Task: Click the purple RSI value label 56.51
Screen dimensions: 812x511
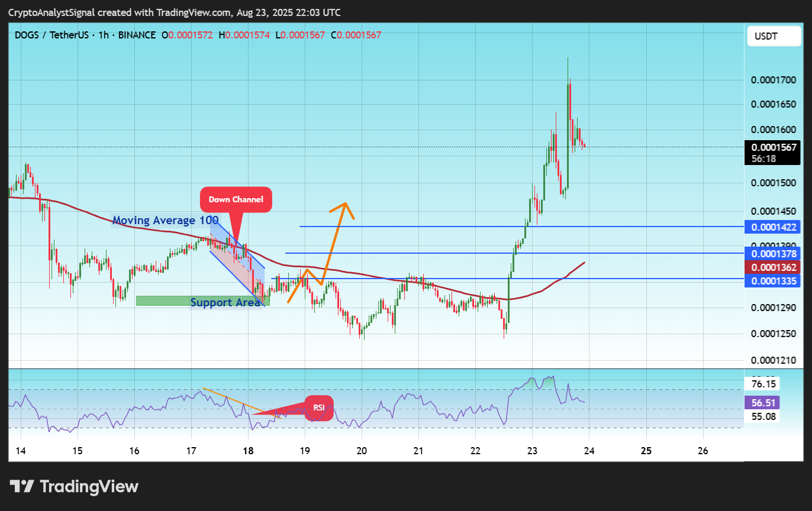Action: (762, 403)
